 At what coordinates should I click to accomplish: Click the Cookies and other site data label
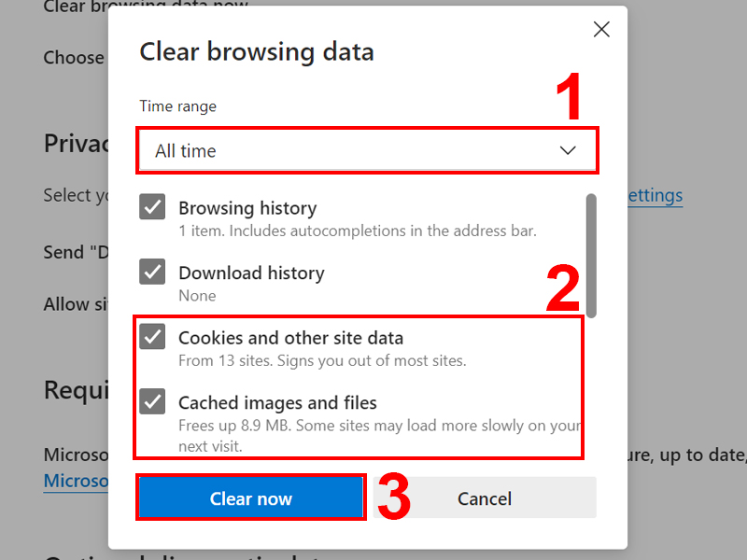(290, 338)
